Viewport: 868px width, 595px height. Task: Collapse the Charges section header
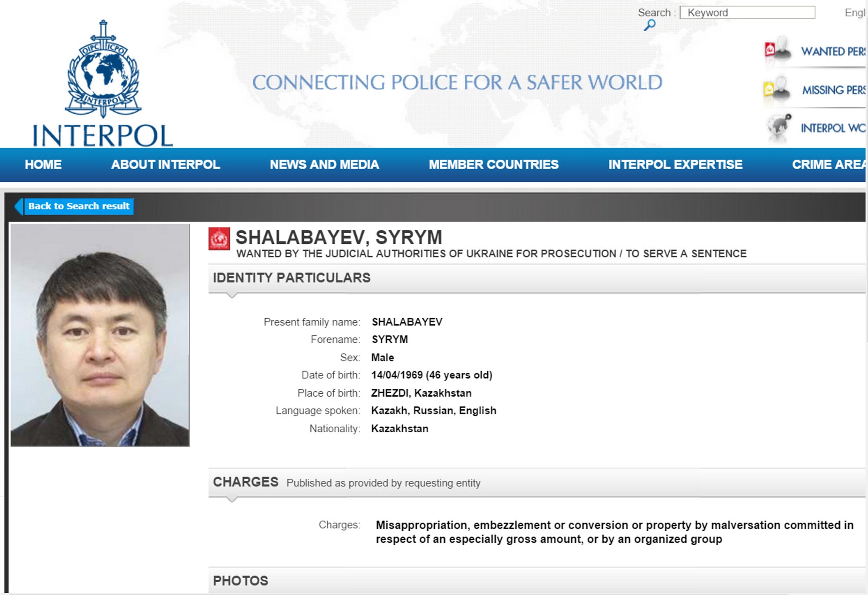[246, 482]
